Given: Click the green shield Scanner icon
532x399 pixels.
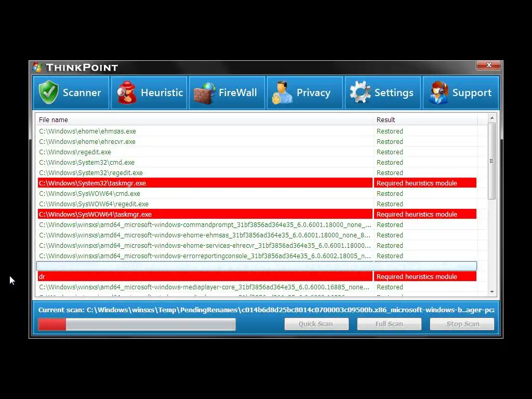Looking at the screenshot, I should [48, 92].
